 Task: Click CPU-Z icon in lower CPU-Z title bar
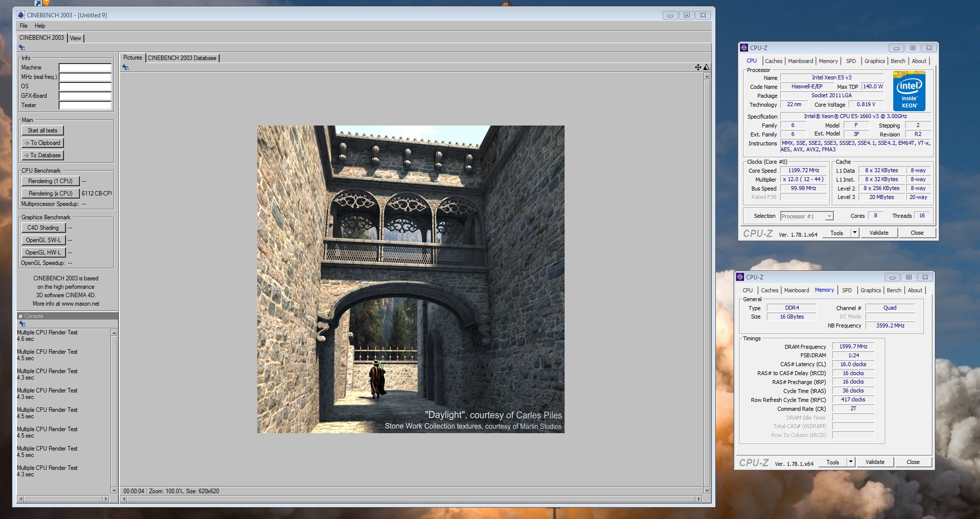(740, 277)
